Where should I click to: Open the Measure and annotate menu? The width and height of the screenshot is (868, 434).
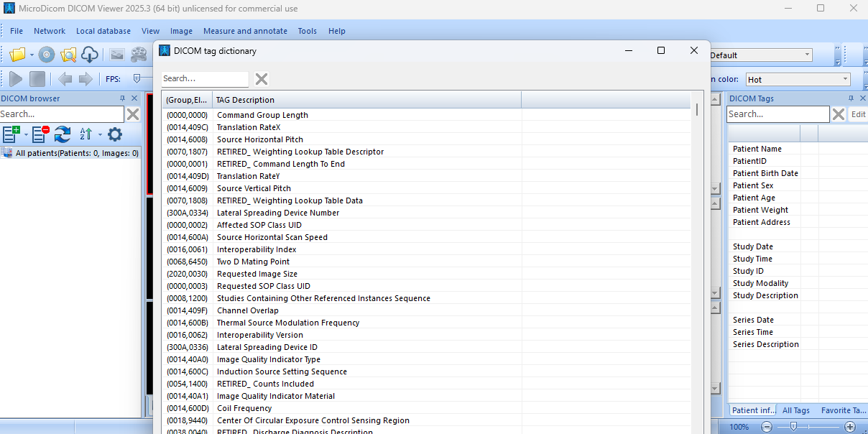245,31
